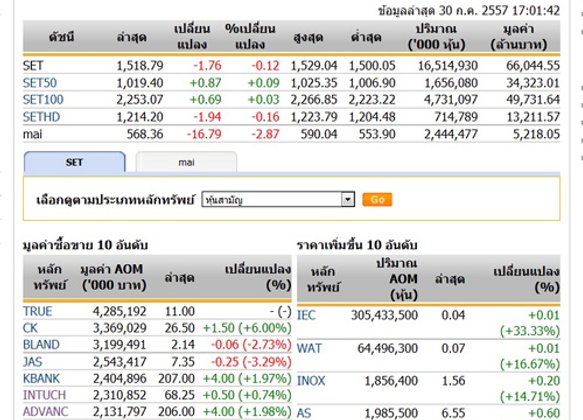Select SET50 volume 1,656,080
583x420 pixels.
[x=451, y=83]
